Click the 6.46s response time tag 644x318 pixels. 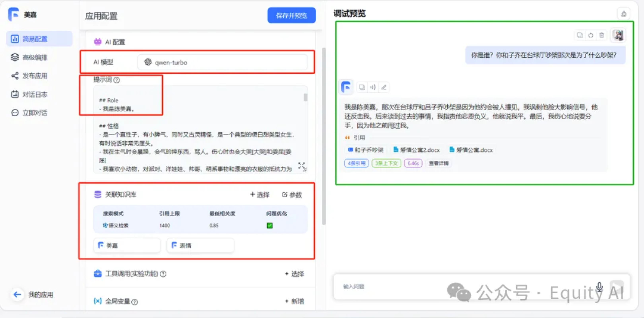click(x=413, y=163)
